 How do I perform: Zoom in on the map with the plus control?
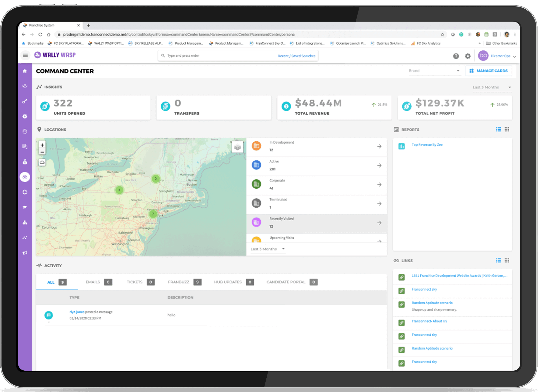pyautogui.click(x=42, y=145)
